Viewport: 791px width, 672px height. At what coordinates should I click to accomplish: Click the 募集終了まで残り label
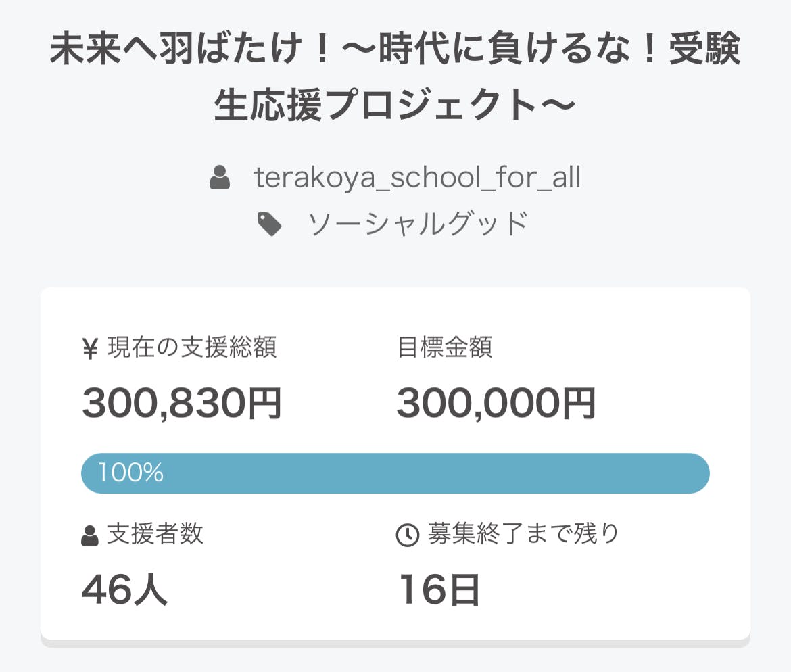coord(523,534)
